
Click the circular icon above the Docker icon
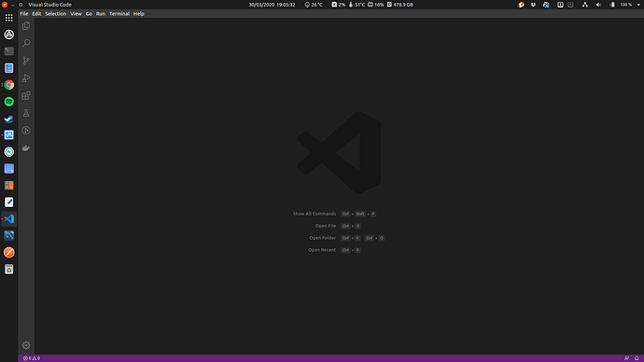click(26, 131)
